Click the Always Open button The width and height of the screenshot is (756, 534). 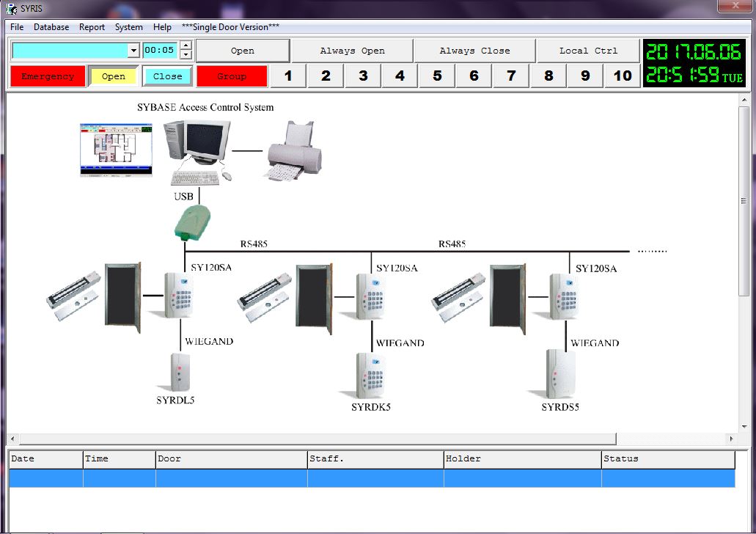tap(353, 50)
